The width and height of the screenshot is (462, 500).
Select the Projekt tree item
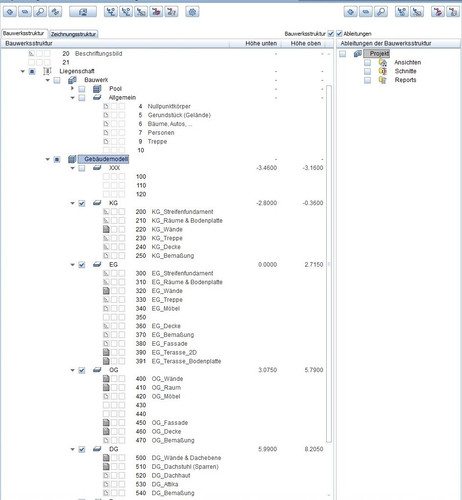pos(377,53)
